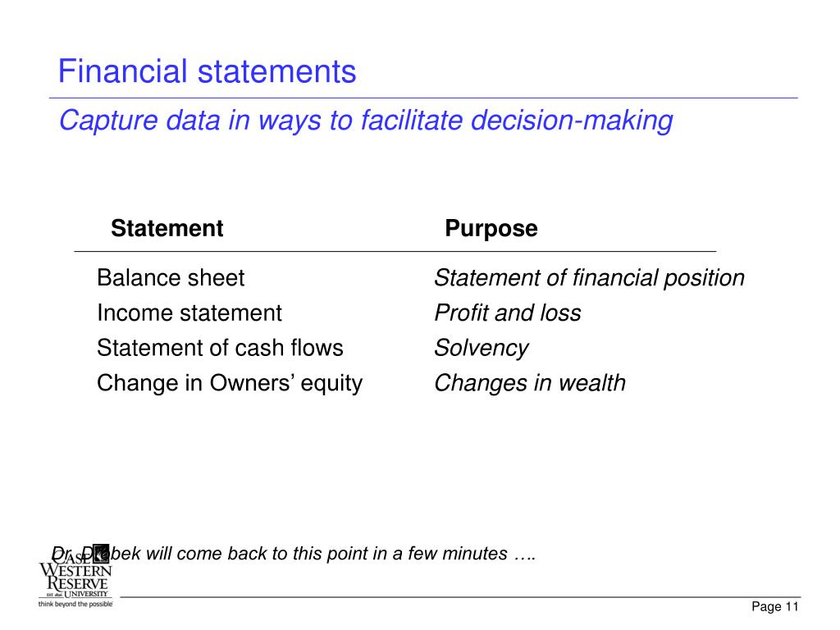The width and height of the screenshot is (840, 630).
Task: Click the Profit and loss purpose
Action: click(507, 313)
